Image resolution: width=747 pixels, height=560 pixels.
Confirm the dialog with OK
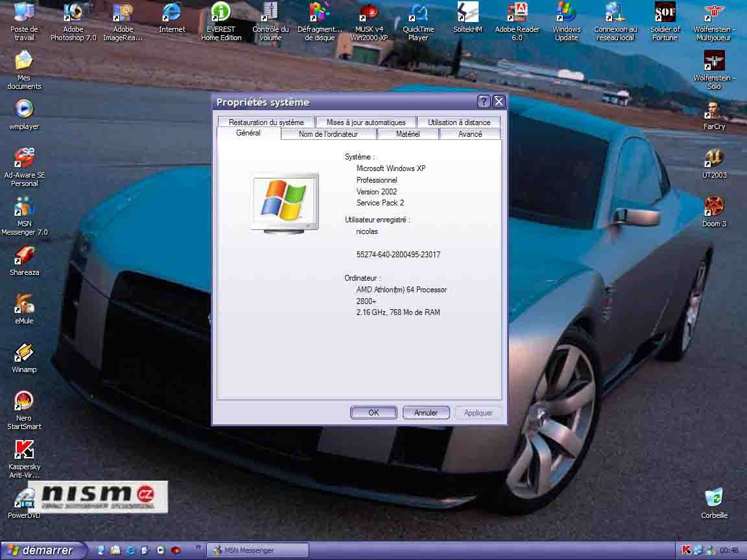point(373,412)
